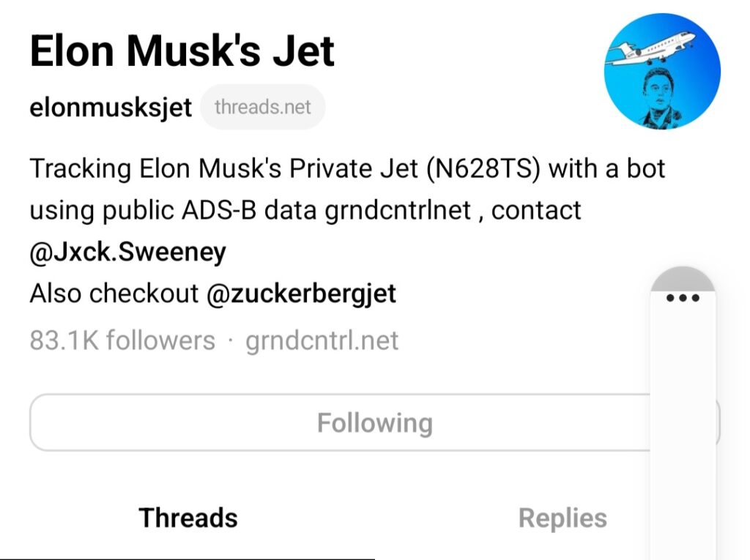View the 83.1K followers list
The width and height of the screenshot is (750, 560).
122,340
